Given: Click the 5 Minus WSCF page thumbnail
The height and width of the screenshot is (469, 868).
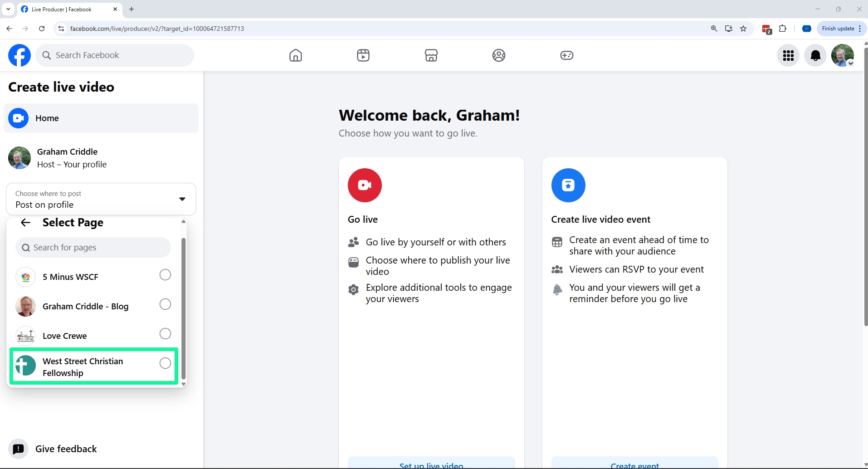Looking at the screenshot, I should (x=26, y=277).
